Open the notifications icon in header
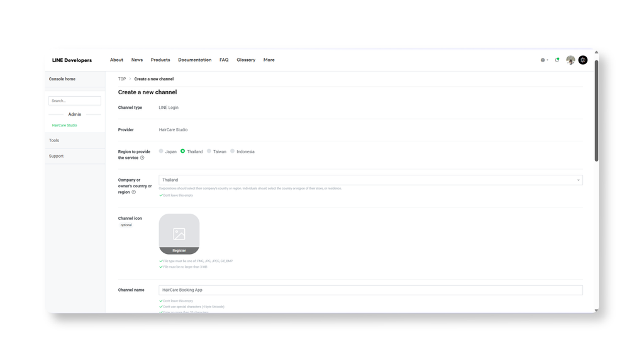 pyautogui.click(x=557, y=60)
